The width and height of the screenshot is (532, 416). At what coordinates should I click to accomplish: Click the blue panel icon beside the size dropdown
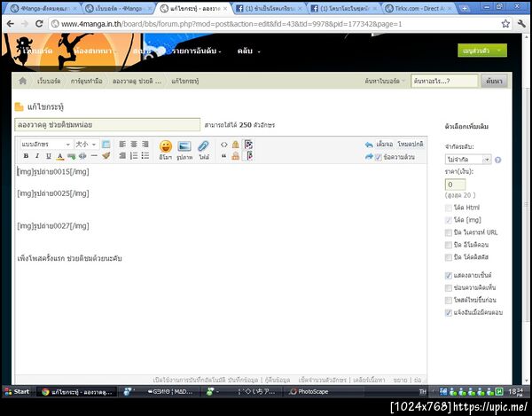click(x=106, y=145)
